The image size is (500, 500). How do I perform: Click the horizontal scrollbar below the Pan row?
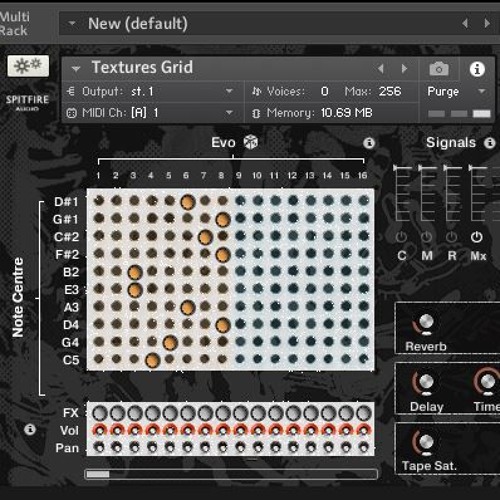coord(231,474)
